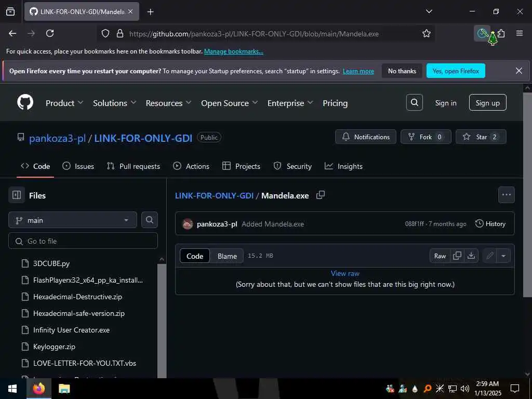Expand the Open Source menu
The height and width of the screenshot is (399, 532).
pos(229,103)
